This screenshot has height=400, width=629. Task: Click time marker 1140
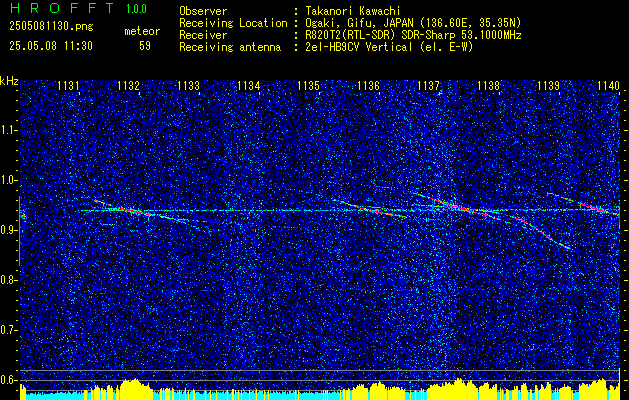(608, 85)
